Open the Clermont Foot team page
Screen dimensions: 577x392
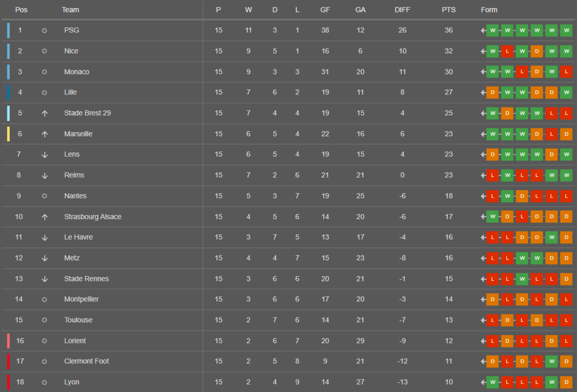[87, 361]
